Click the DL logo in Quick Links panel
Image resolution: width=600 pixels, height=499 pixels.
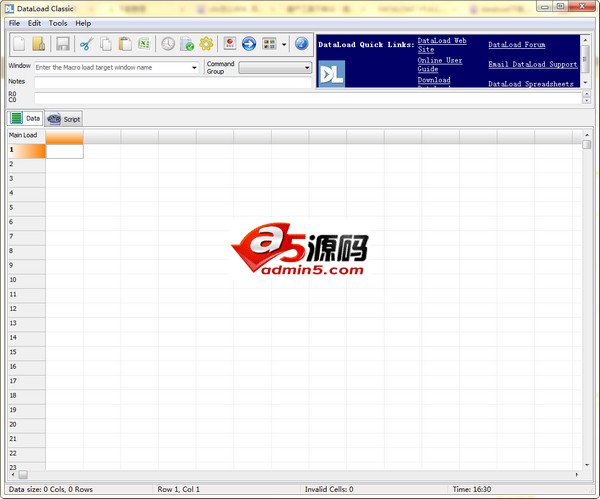pyautogui.click(x=331, y=74)
